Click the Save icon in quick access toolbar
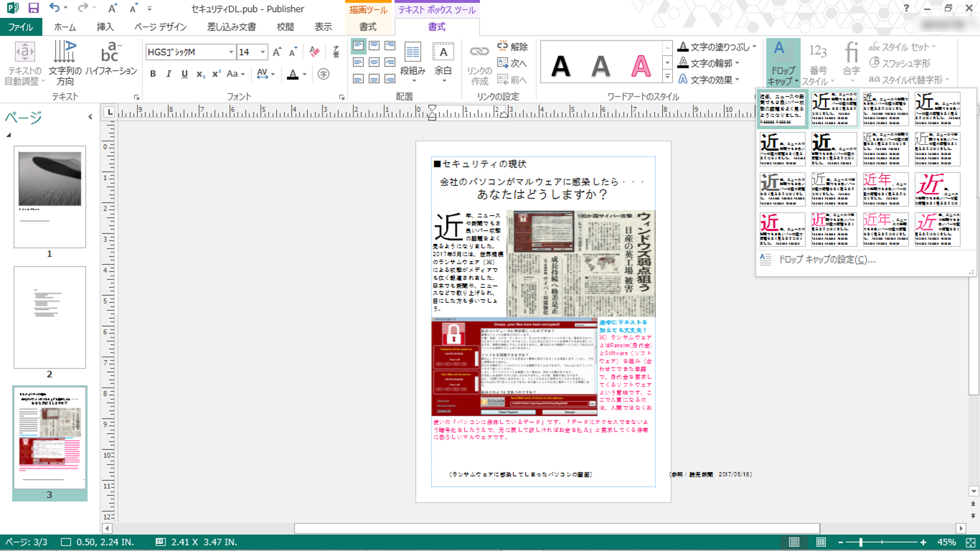 click(33, 8)
